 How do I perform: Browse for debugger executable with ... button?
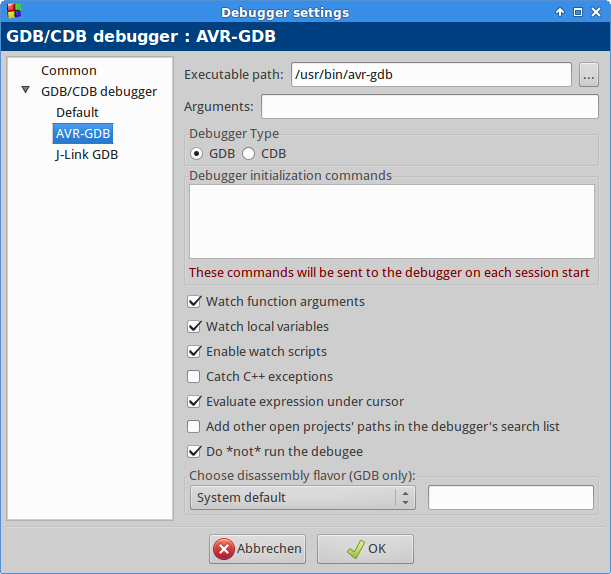[x=588, y=74]
